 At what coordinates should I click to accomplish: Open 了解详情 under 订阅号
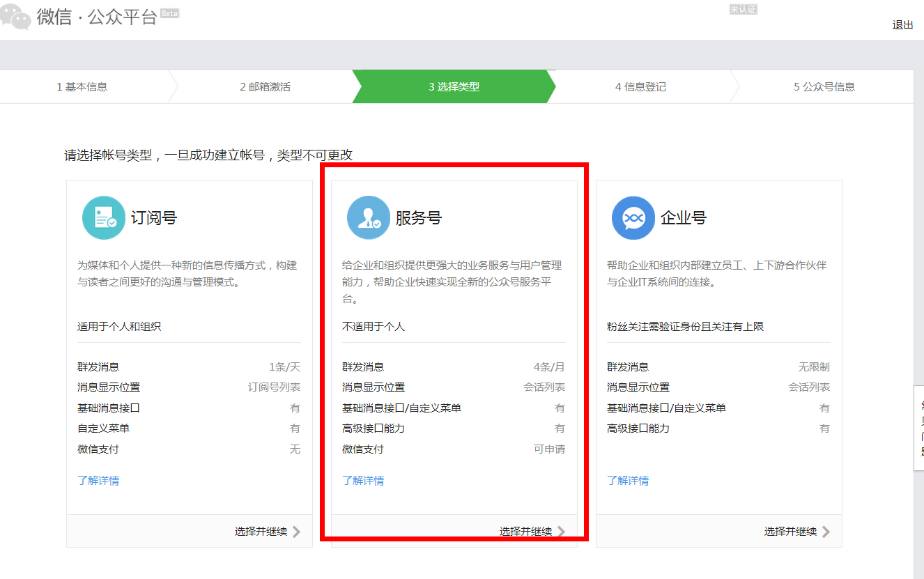tap(99, 480)
